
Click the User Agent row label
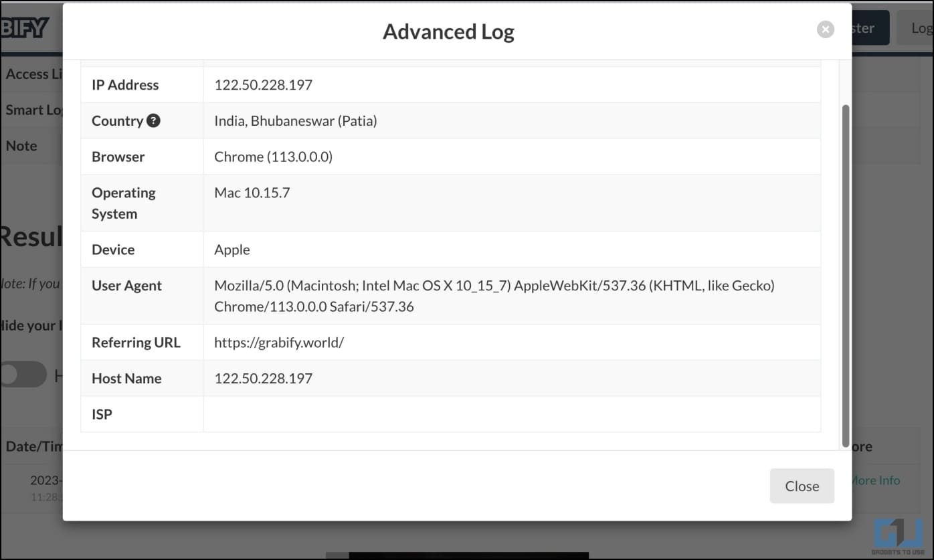(x=126, y=286)
